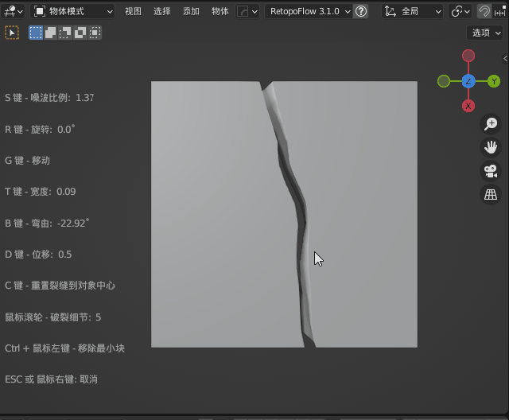Image resolution: width=509 pixels, height=420 pixels.
Task: Set selection mode to extend
Action: point(50,33)
